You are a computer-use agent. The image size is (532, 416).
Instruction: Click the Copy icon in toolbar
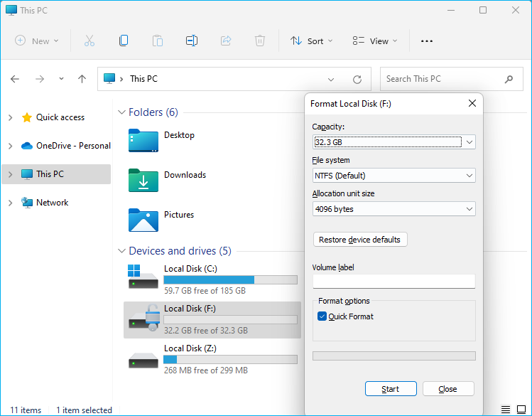pos(124,41)
